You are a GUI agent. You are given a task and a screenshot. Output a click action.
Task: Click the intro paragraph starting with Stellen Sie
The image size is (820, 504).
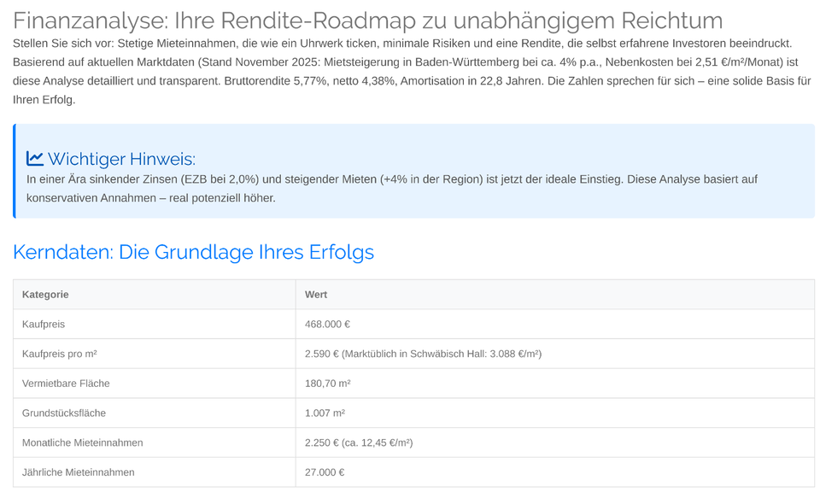coord(410,71)
